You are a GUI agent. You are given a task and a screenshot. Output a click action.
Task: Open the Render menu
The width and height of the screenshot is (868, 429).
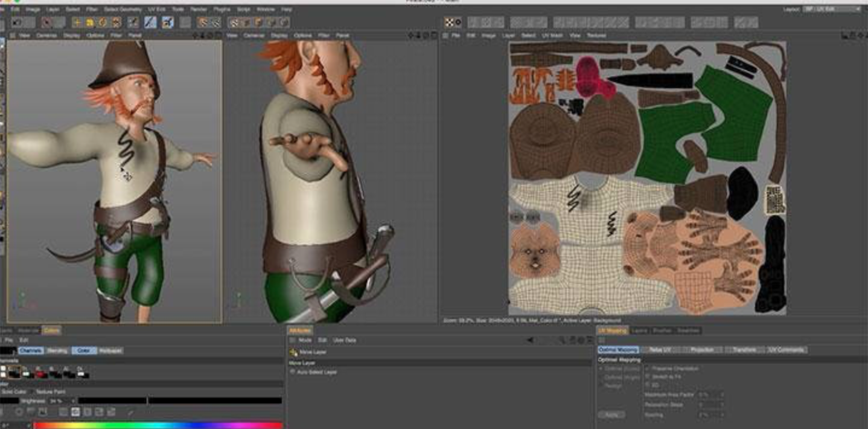199,10
